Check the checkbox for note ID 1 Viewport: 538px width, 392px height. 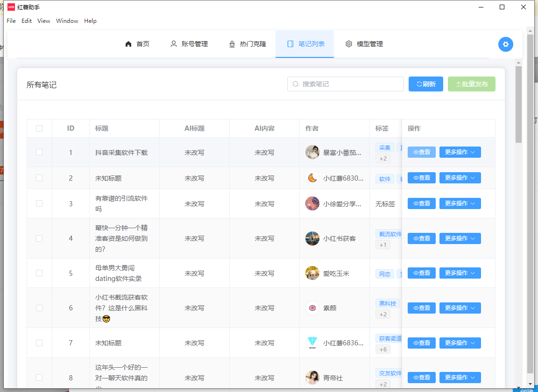click(39, 152)
